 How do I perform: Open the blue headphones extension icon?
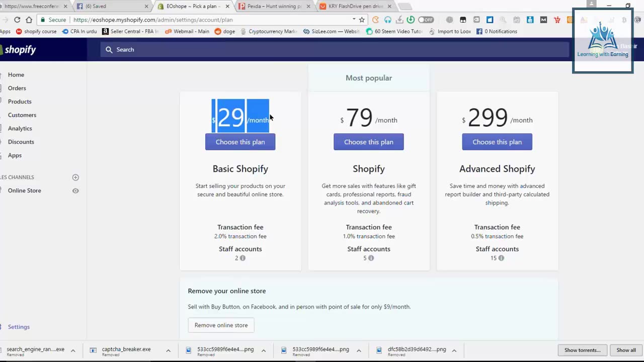coord(388,20)
